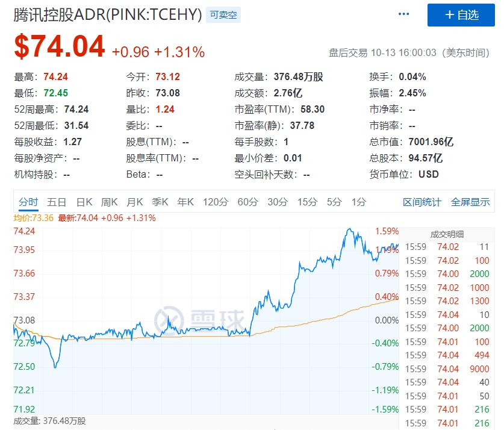The image size is (504, 430).
Task: Select the 5分 interval tab
Action: [x=334, y=202]
